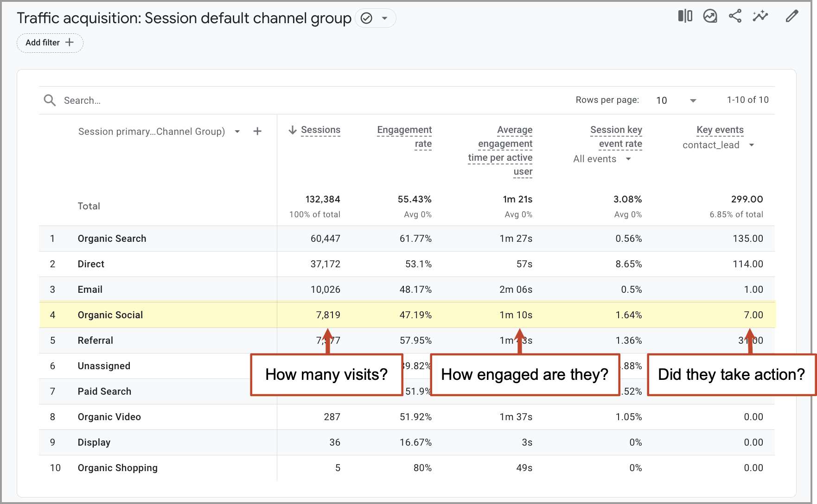817x504 pixels.
Task: Click Email engagement time 2m 06s
Action: (x=516, y=290)
